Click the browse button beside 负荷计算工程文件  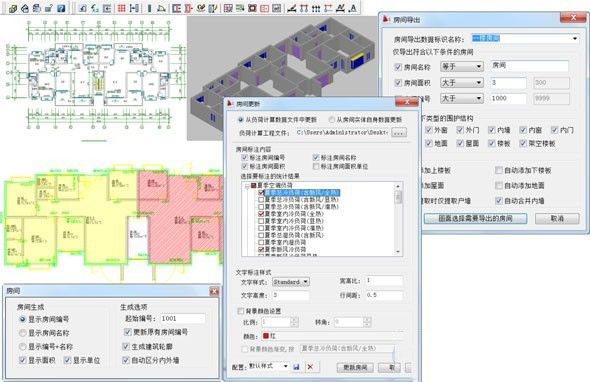399,132
